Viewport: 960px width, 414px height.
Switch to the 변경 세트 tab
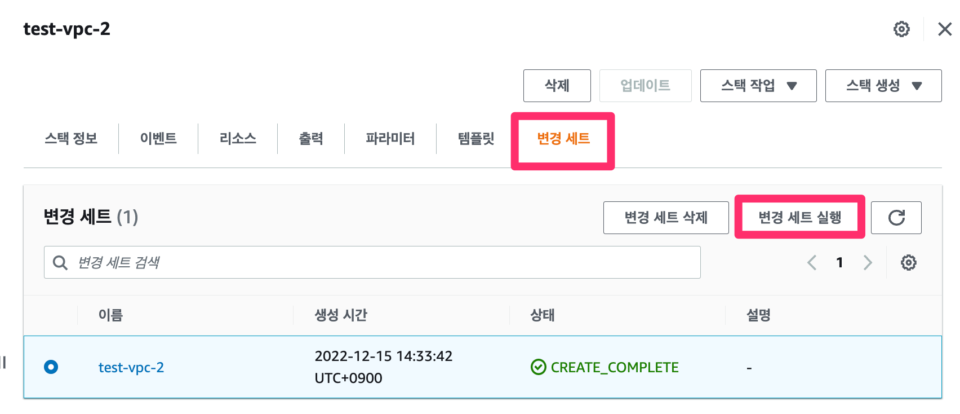[x=563, y=139]
